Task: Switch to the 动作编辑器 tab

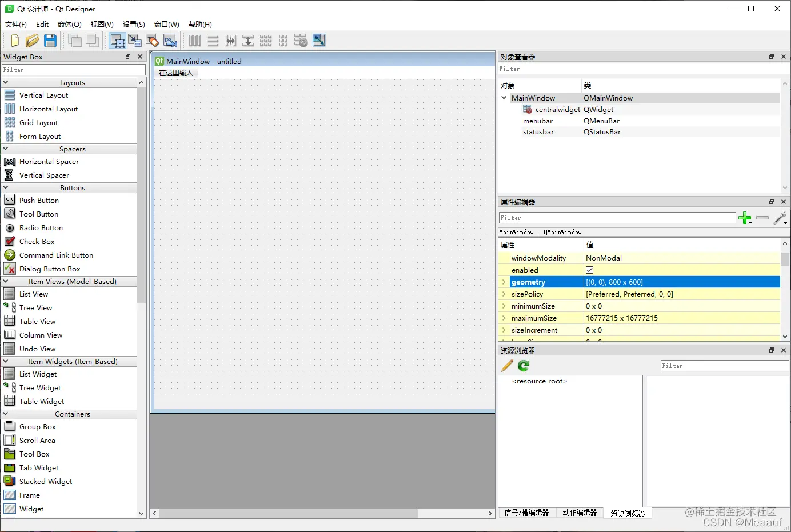Action: 579,513
